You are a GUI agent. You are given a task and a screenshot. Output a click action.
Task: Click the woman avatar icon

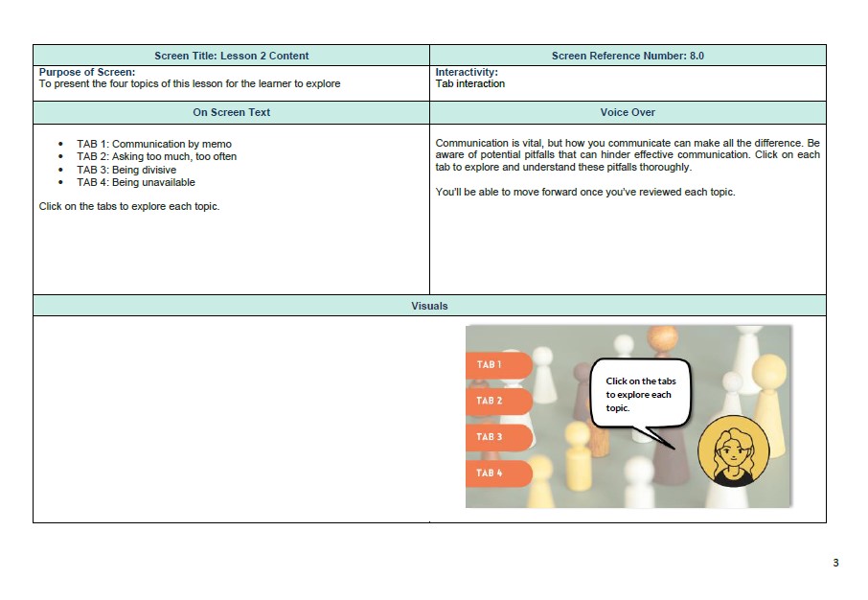click(x=733, y=451)
